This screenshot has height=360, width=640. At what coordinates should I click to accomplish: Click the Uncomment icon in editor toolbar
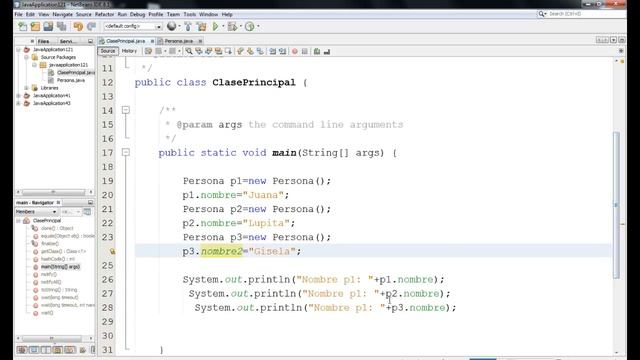coord(327,51)
